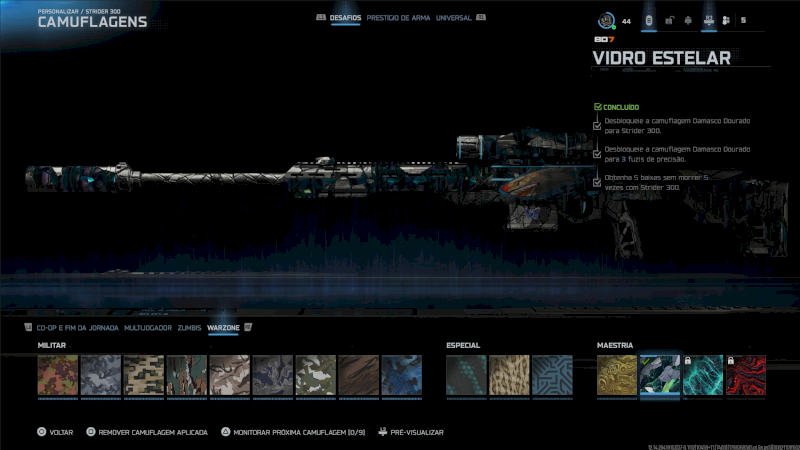The height and width of the screenshot is (450, 800).
Task: Select the Warzone camo tab
Action: (223, 328)
